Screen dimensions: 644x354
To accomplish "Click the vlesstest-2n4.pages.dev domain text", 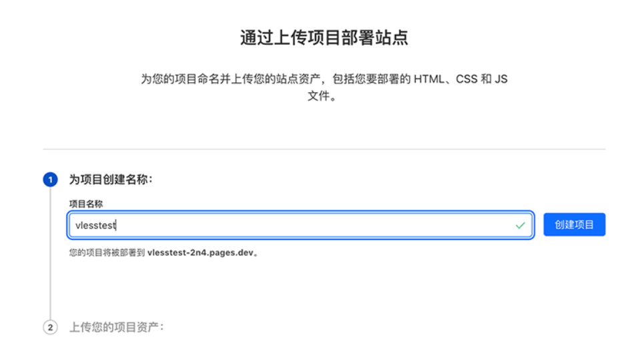I will point(202,253).
